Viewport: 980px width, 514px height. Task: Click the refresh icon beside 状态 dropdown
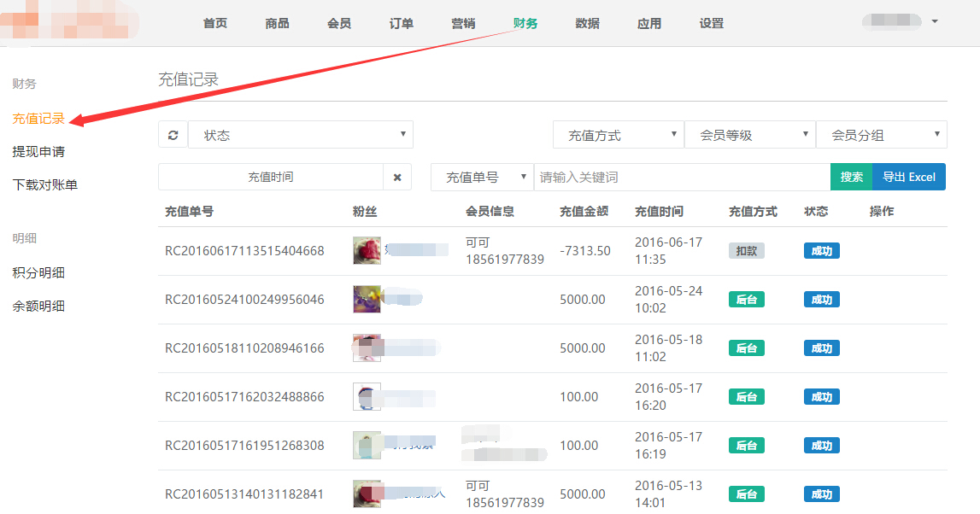pos(173,135)
